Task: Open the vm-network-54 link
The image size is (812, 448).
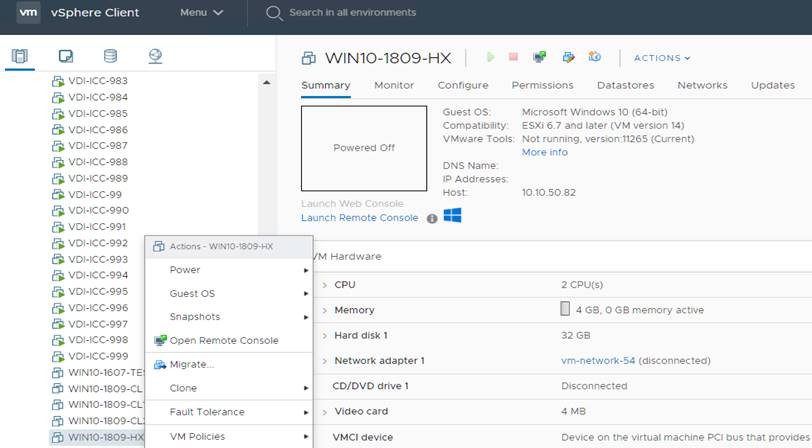Action: coord(598,361)
